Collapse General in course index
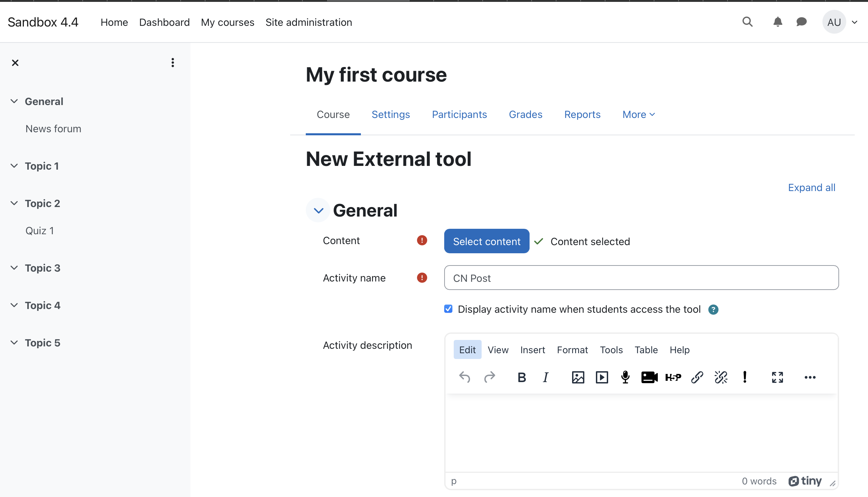868x497 pixels. pyautogui.click(x=14, y=101)
